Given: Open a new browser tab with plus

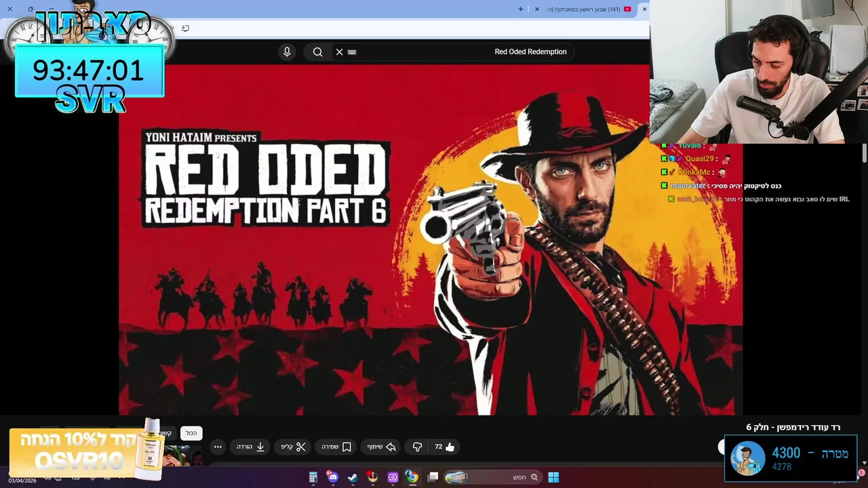Looking at the screenshot, I should (x=521, y=9).
